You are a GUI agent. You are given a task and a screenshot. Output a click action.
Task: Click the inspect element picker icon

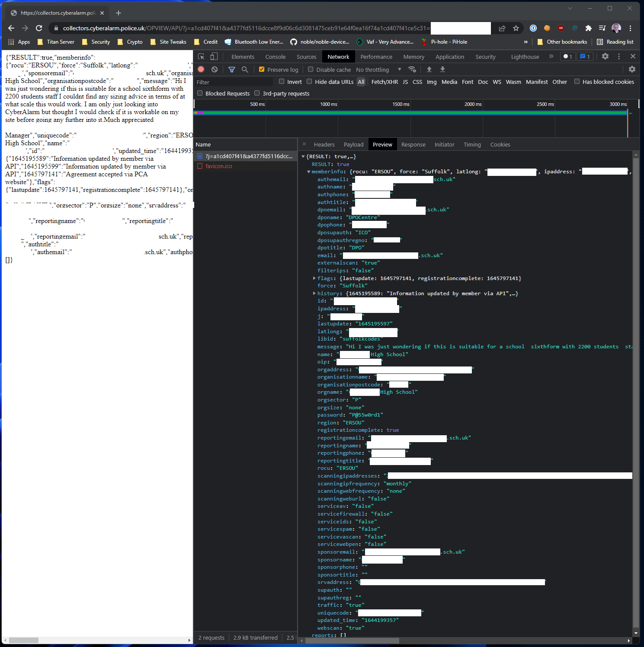coord(201,57)
